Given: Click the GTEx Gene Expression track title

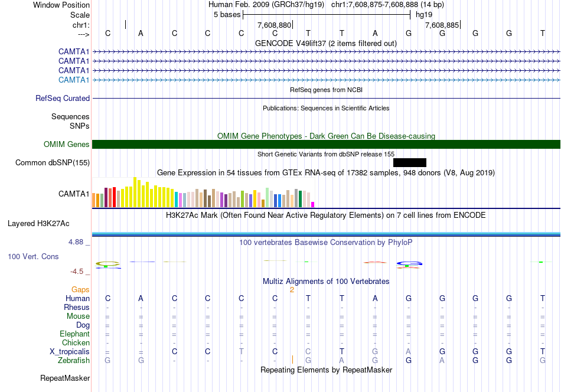Looking at the screenshot, I should pyautogui.click(x=326, y=173).
